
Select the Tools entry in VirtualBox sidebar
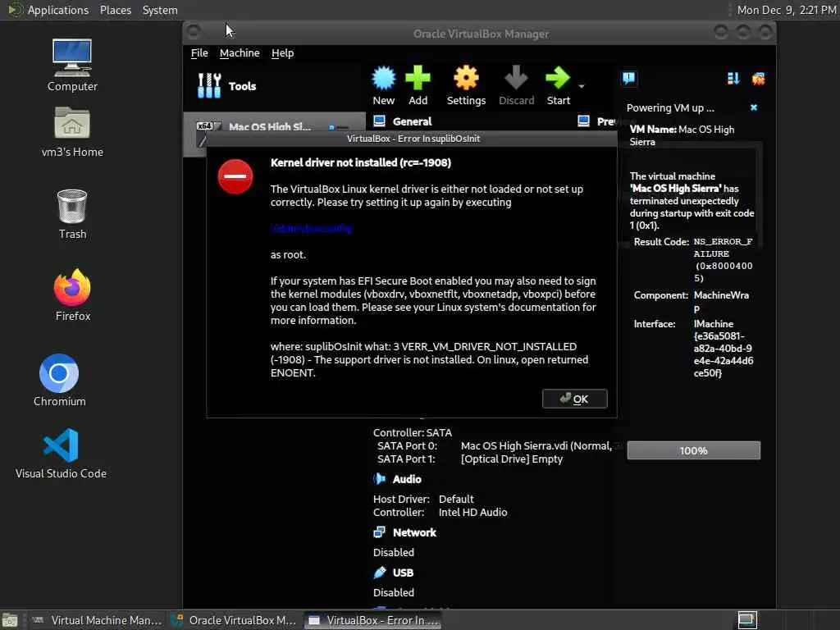point(274,85)
